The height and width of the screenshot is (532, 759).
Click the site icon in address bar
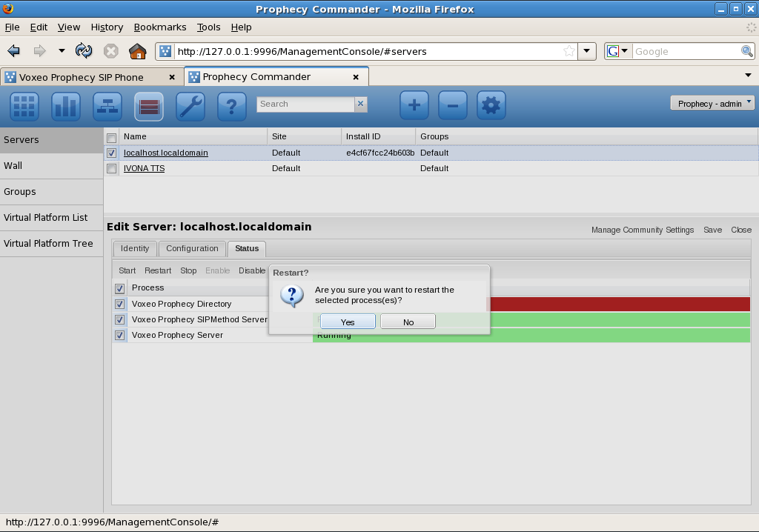point(165,51)
